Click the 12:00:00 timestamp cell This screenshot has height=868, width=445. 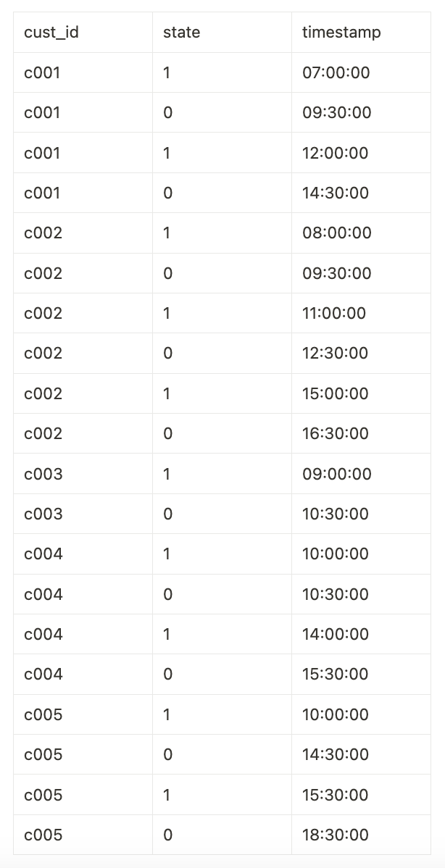[335, 153]
